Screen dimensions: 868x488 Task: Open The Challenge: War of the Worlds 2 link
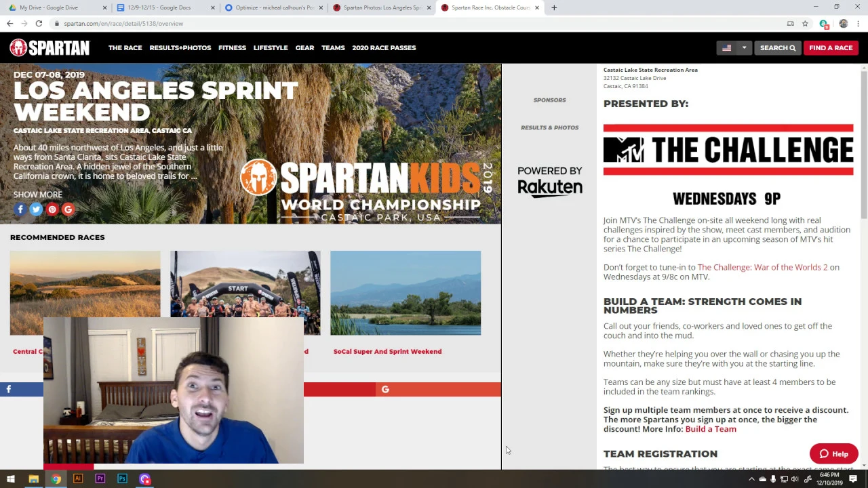762,267
